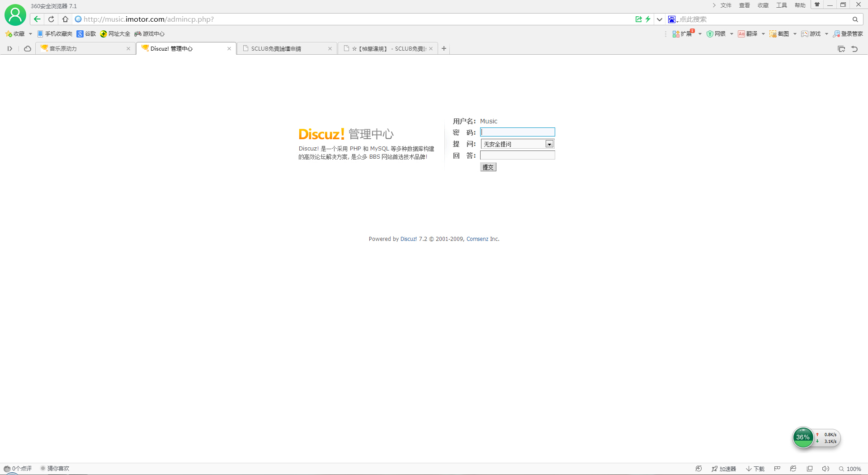Click the flag icon in the status bar

777,469
